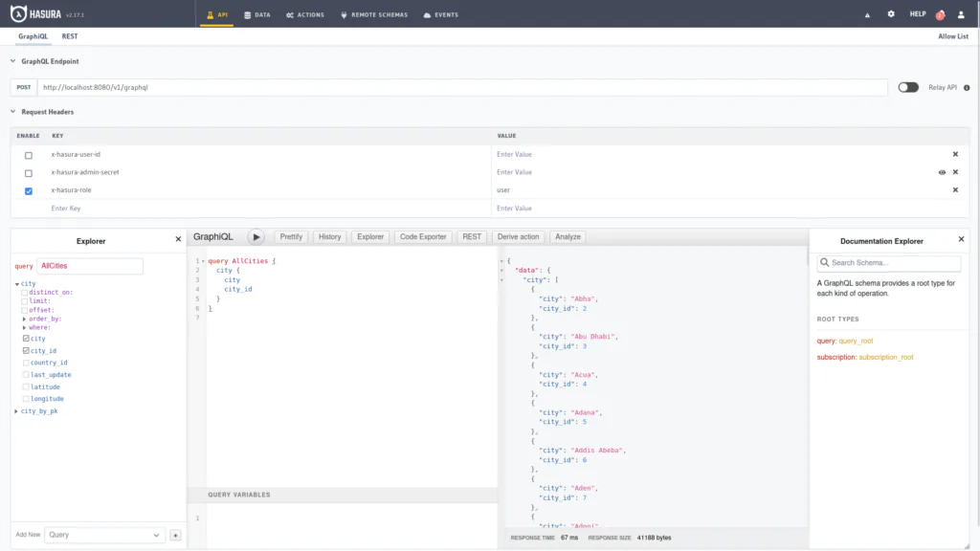Open the settings gear icon
980x551 pixels.
[x=891, y=13]
